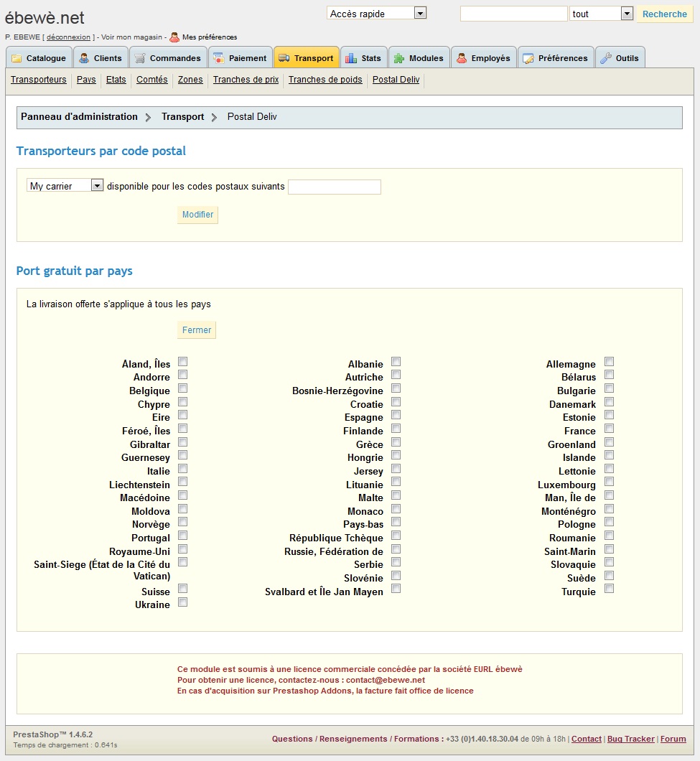The image size is (700, 761).
Task: Tick the Suisse checkbox
Action: click(x=182, y=589)
